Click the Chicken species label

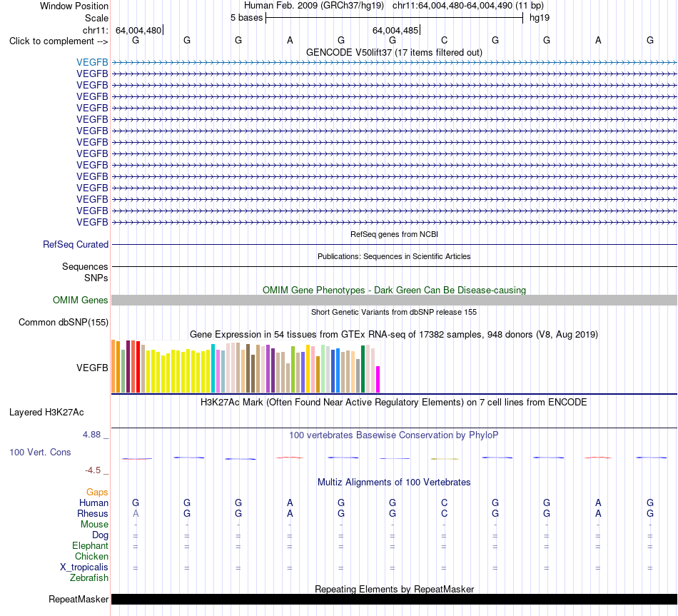click(91, 556)
